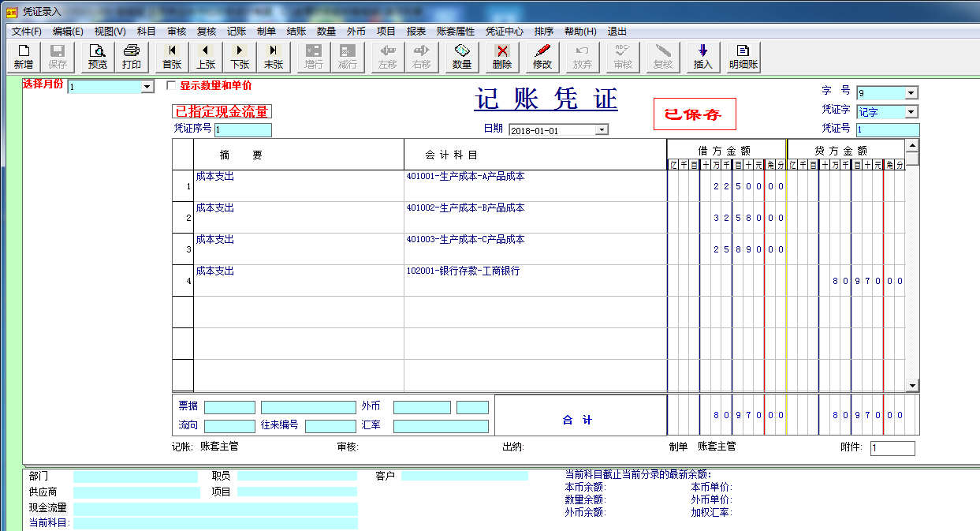Open the 帮助(H) menu
The width and height of the screenshot is (980, 531).
580,32
